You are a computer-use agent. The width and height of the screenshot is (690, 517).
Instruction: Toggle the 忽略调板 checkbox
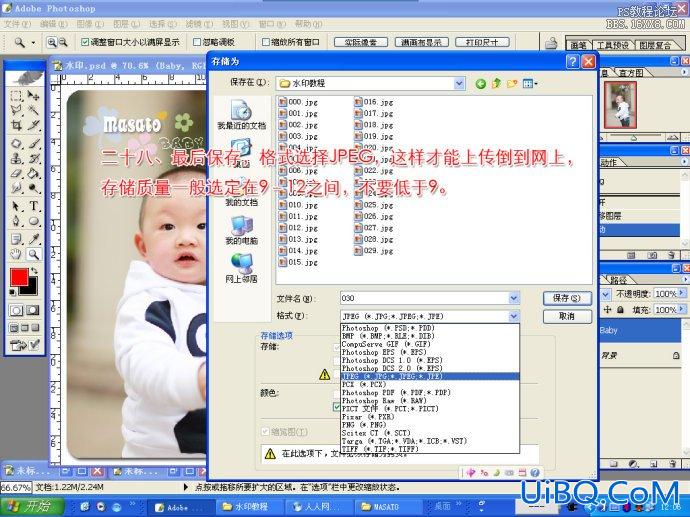(x=197, y=42)
